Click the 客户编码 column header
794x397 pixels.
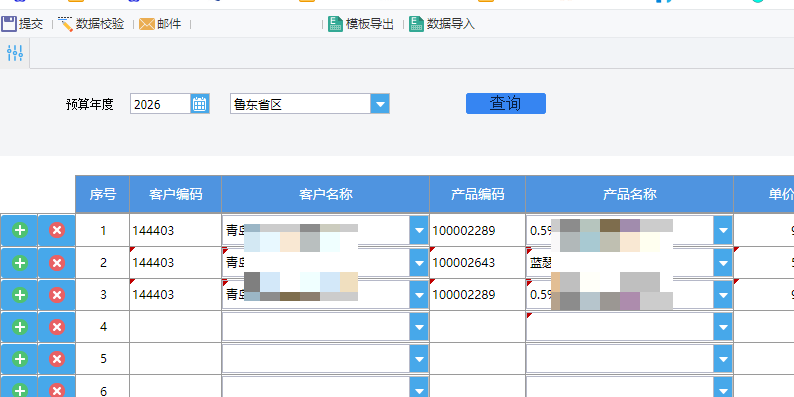176,194
